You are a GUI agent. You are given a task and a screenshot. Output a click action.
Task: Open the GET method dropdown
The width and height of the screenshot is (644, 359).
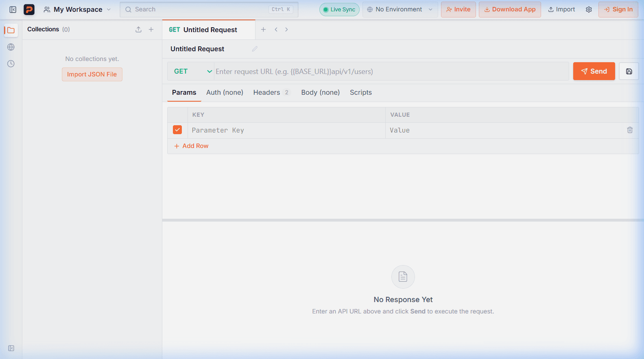[x=191, y=71]
